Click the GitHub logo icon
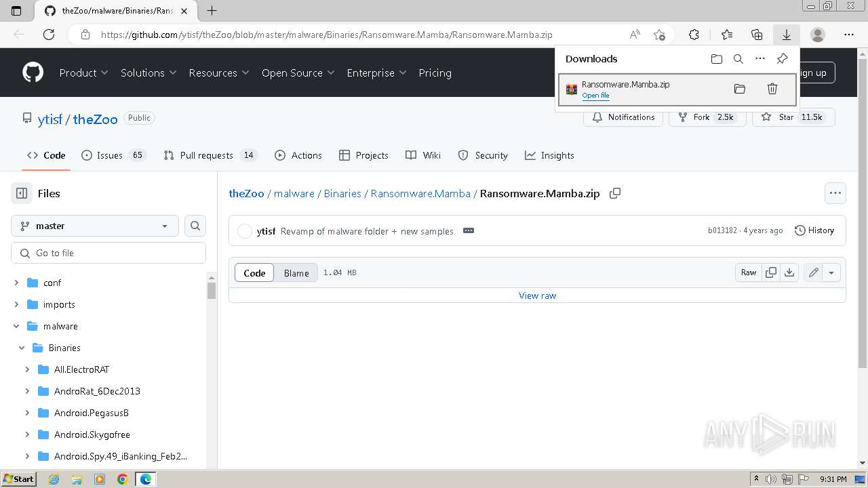This screenshot has height=488, width=868. [x=33, y=73]
